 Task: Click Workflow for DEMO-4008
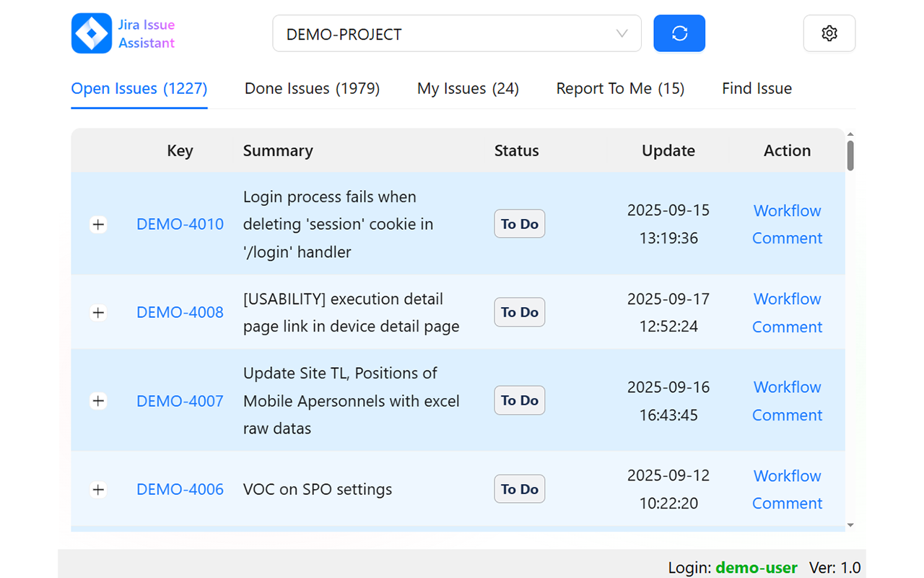(787, 299)
